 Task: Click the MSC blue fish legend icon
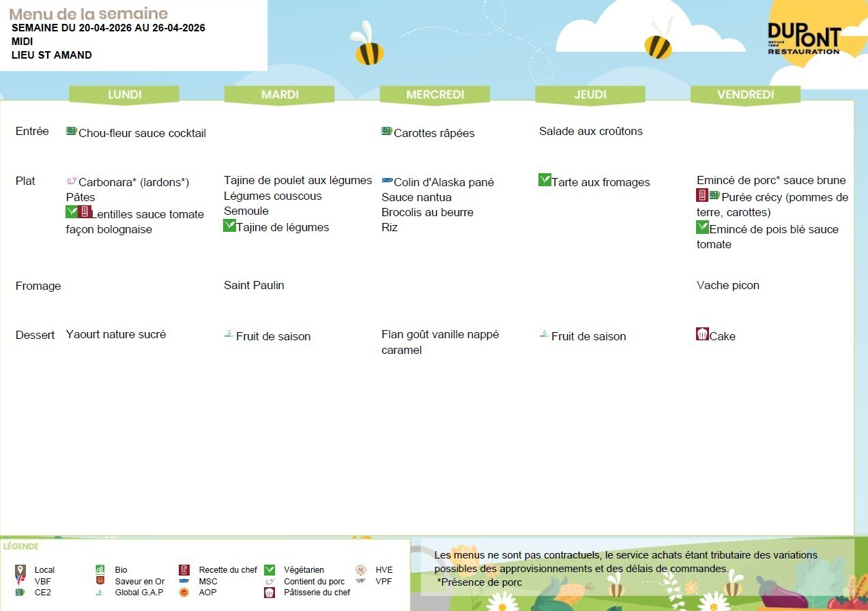pos(184,582)
